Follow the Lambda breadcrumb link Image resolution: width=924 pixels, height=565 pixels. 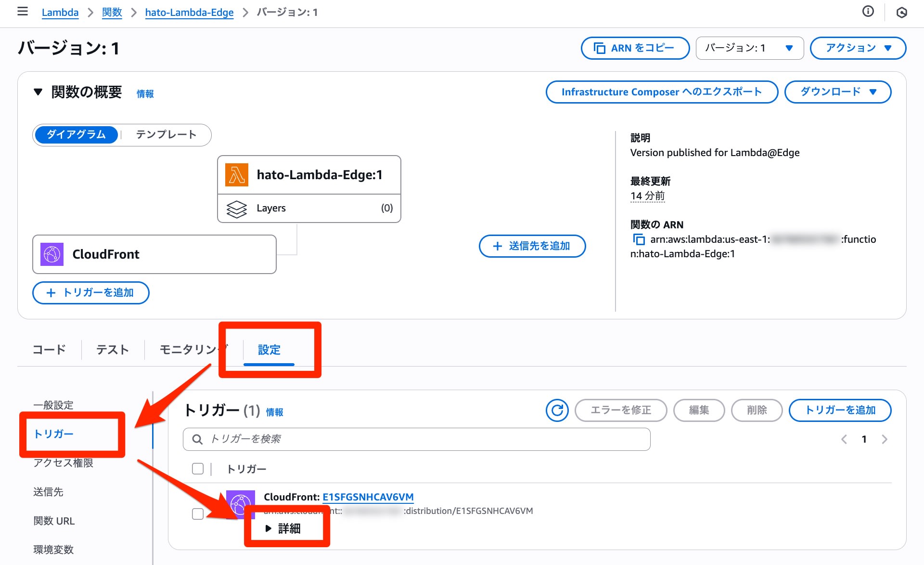(60, 13)
